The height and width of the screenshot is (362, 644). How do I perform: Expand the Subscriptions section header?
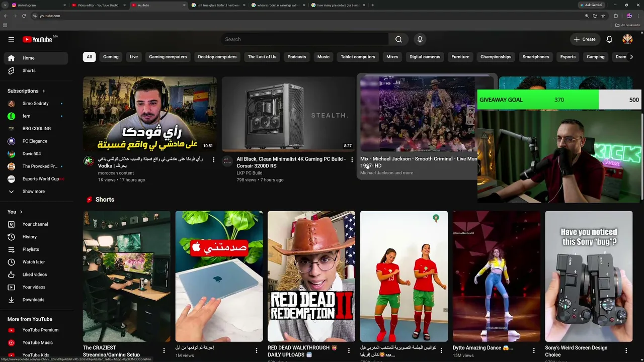pyautogui.click(x=26, y=91)
